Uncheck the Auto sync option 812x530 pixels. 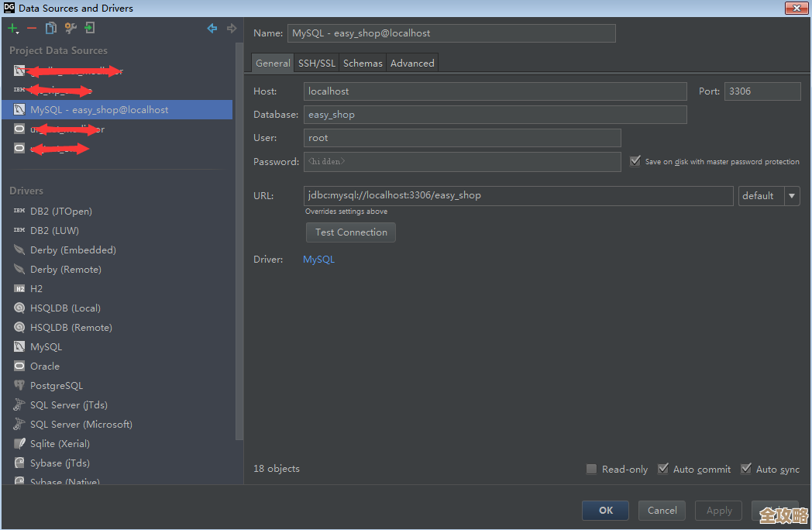[746, 469]
